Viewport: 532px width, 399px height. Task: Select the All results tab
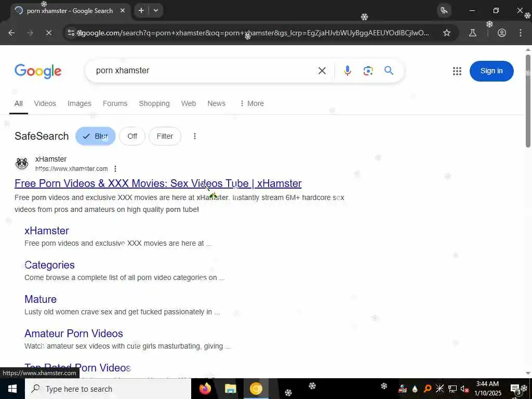[x=19, y=103]
